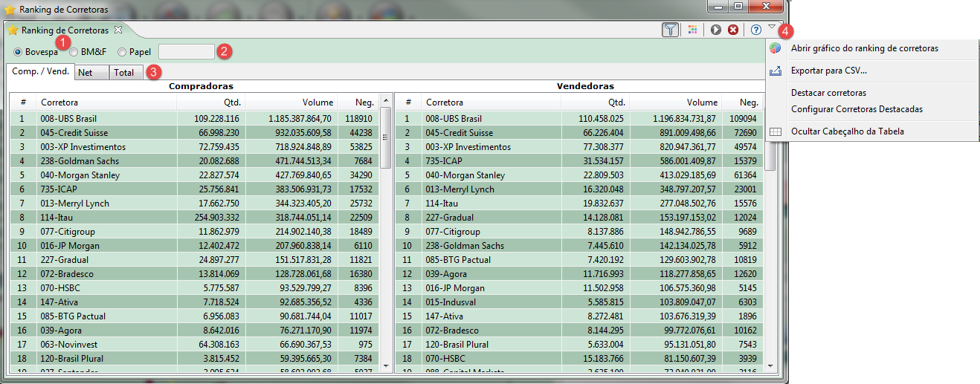
Task: Click the # header in Compradoras table
Action: click(23, 102)
